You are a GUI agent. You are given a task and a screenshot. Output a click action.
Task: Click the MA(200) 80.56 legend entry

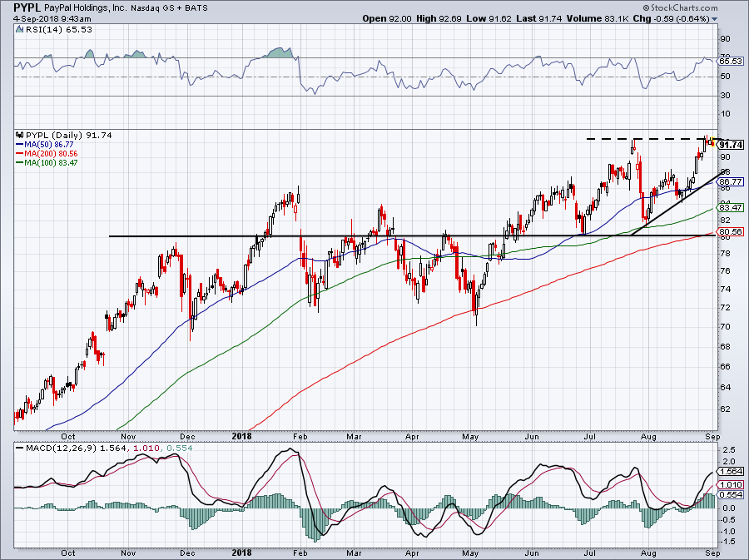click(51, 154)
